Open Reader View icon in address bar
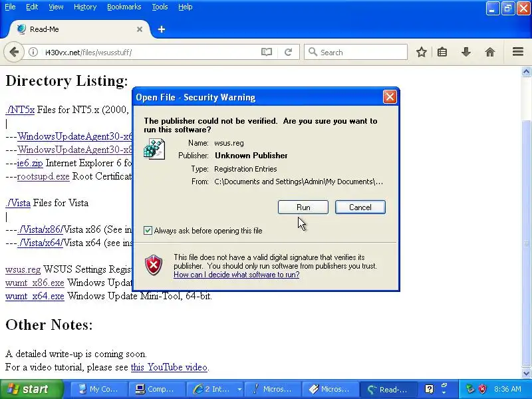532x399 pixels. 267,53
